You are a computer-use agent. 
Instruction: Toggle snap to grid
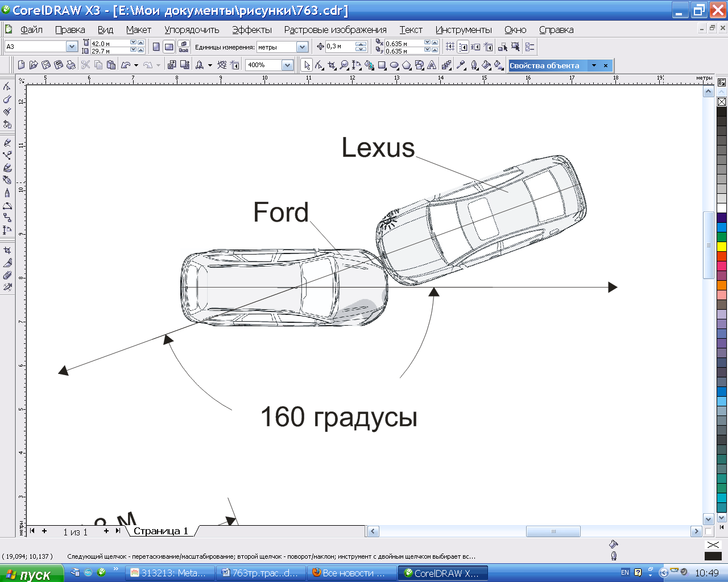click(x=450, y=47)
